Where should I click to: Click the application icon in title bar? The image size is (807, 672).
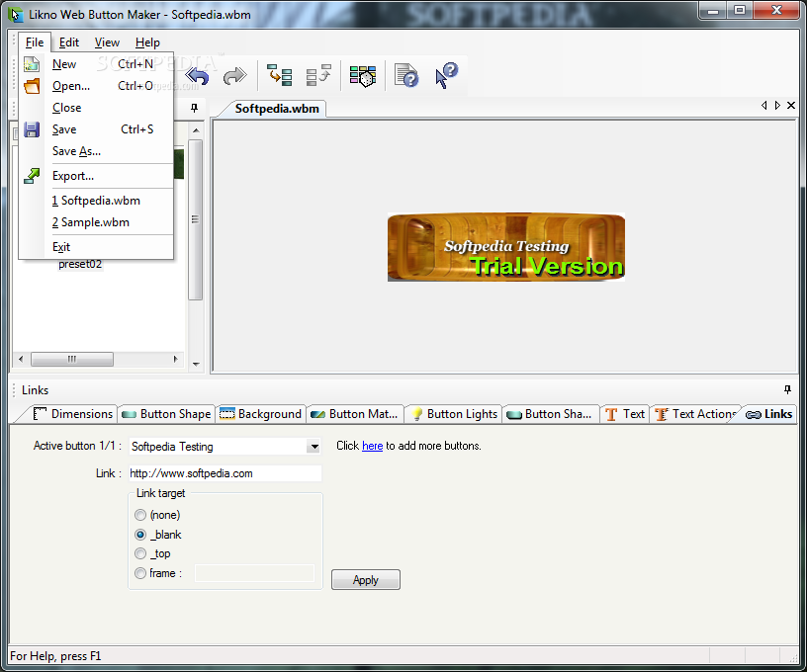(16, 15)
